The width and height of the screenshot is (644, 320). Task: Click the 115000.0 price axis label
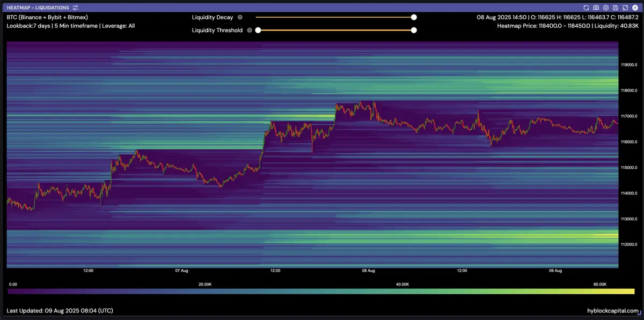(628, 168)
